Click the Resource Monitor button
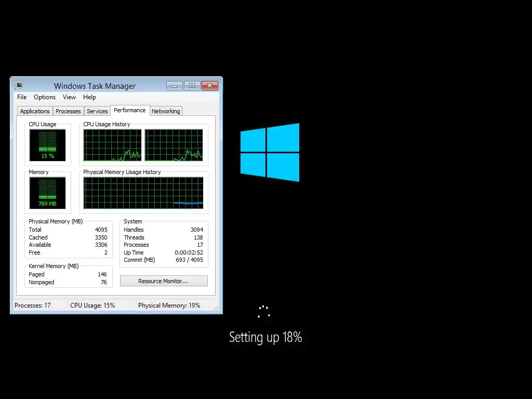532x399 pixels. [x=164, y=281]
